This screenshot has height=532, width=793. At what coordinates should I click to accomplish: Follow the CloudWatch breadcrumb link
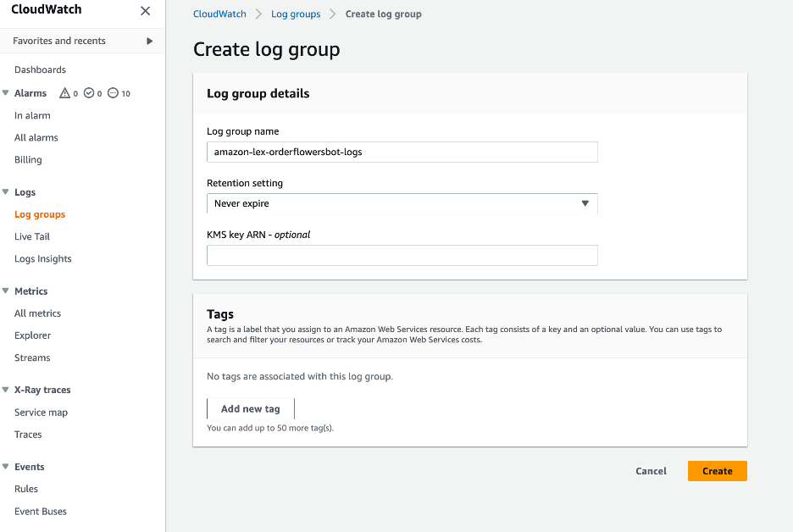pos(219,14)
